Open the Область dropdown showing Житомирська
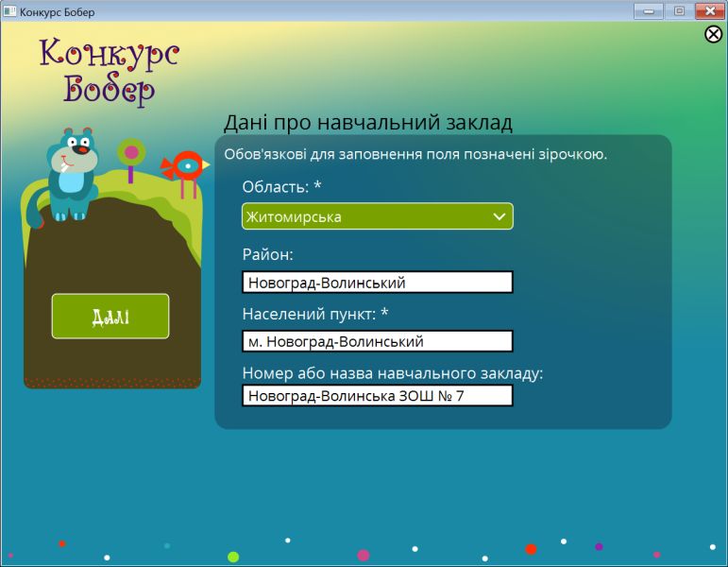728x567 pixels. click(378, 216)
